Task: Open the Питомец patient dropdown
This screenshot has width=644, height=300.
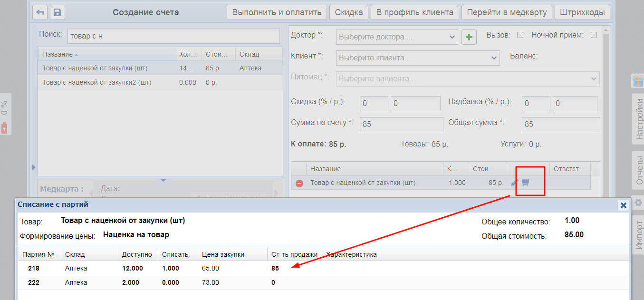Action: point(468,79)
